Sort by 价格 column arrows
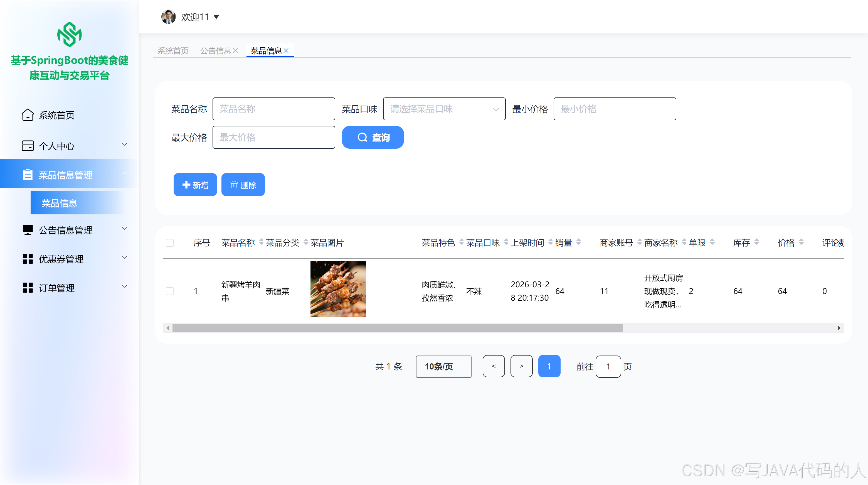Viewport: 868px width, 485px height. point(801,242)
